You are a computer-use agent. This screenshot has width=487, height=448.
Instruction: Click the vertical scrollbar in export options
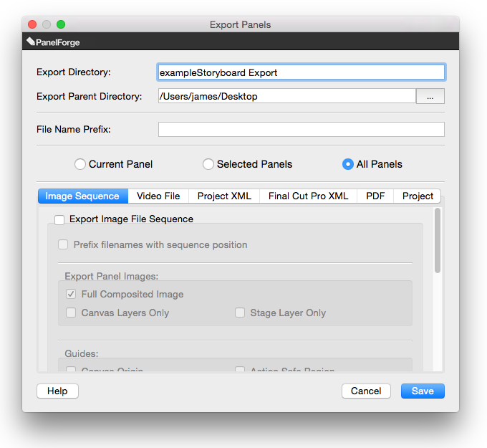click(437, 240)
